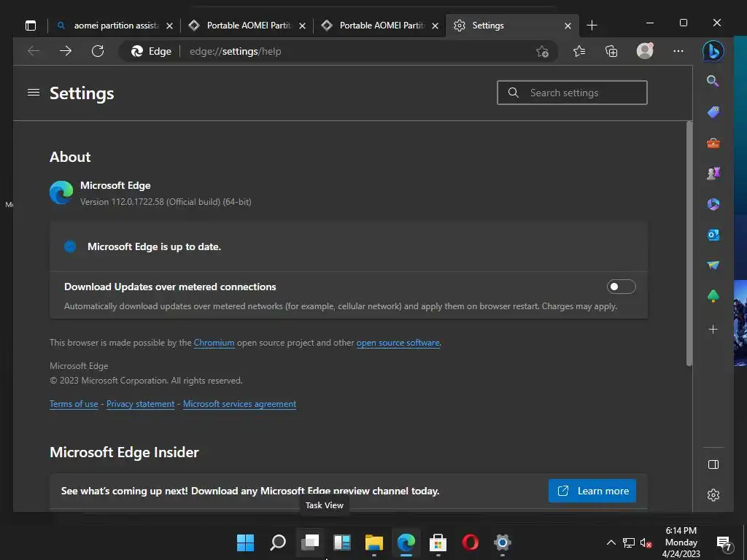The height and width of the screenshot is (560, 747).
Task: Open sidebar Search icon
Action: 713,81
